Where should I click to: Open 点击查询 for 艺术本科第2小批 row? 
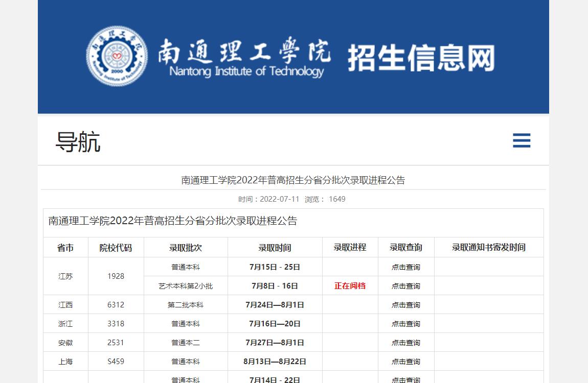coord(406,286)
